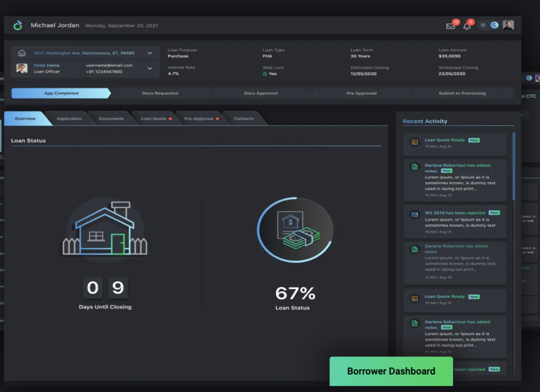Open the user profile avatar menu
The width and height of the screenshot is (540, 392).
(508, 25)
